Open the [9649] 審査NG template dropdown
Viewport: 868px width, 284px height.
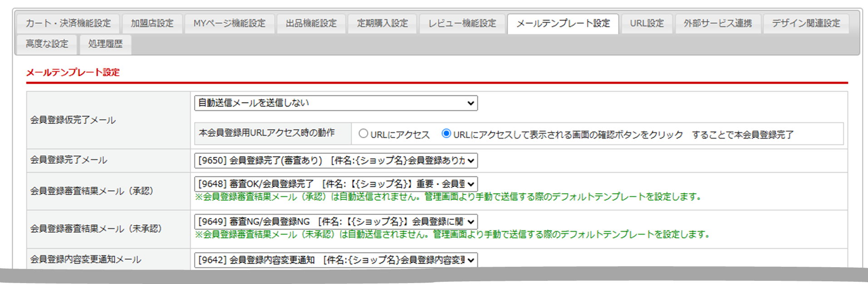336,222
